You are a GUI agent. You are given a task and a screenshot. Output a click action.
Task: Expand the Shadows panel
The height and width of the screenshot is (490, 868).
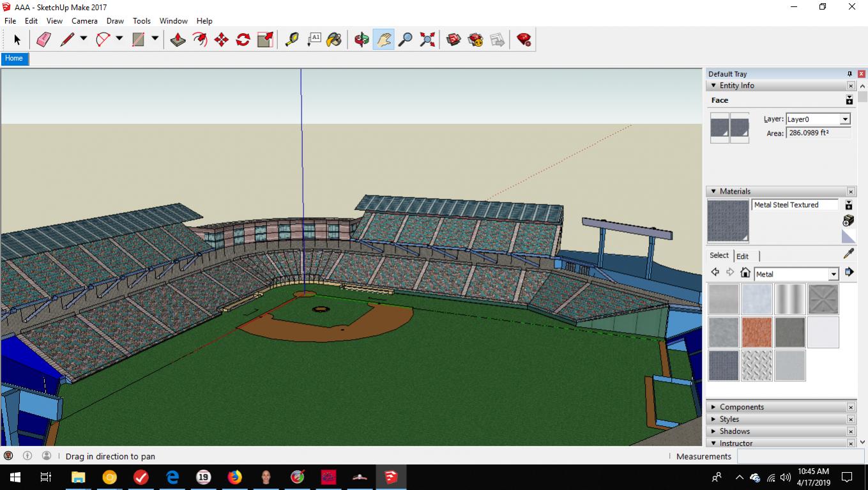pos(713,431)
